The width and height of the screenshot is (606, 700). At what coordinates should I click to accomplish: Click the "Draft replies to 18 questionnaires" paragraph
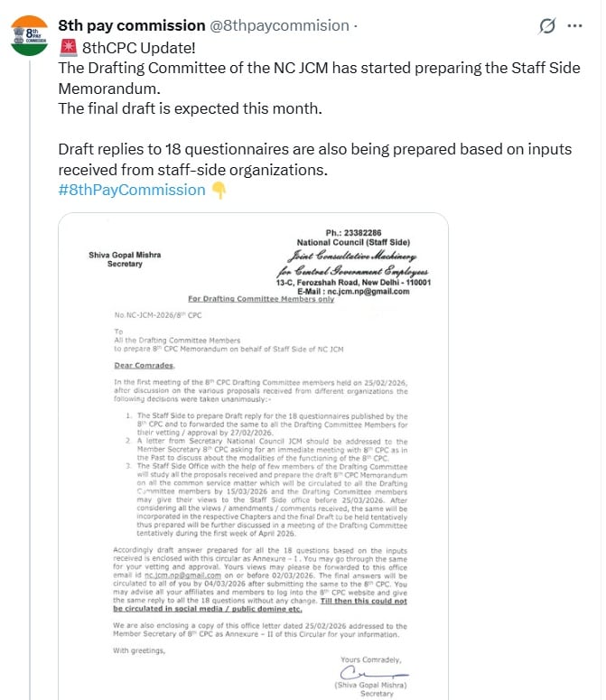click(x=314, y=159)
